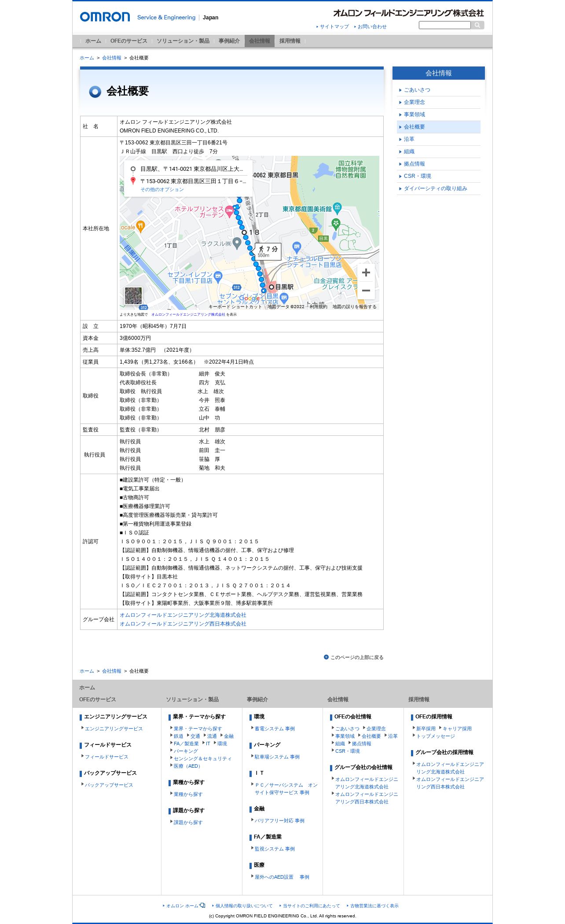Viewport: 565px width, 924px height.
Task: Open footer 駐車場システム 事例 link
Action: click(x=277, y=757)
